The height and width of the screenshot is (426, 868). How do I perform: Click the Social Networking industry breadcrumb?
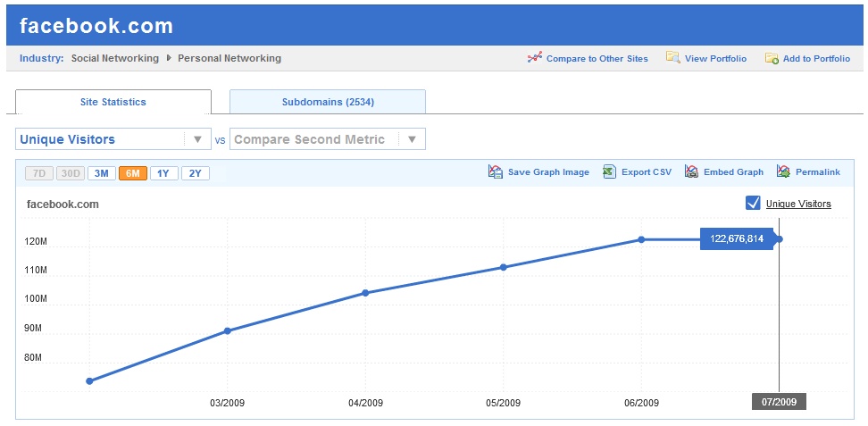click(x=115, y=58)
